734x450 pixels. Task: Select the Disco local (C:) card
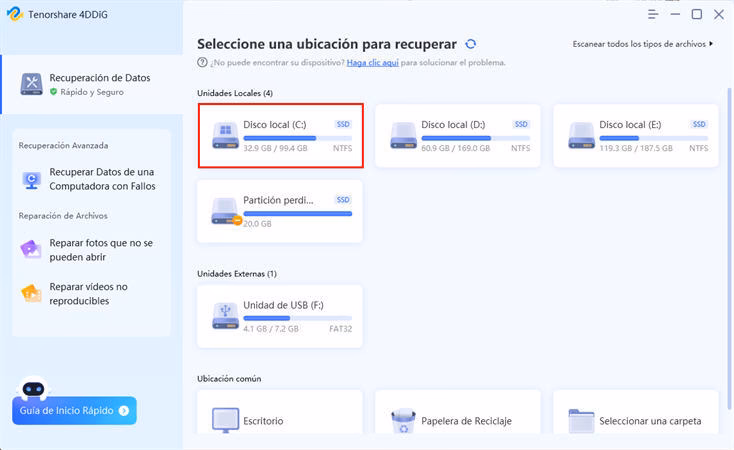[280, 135]
